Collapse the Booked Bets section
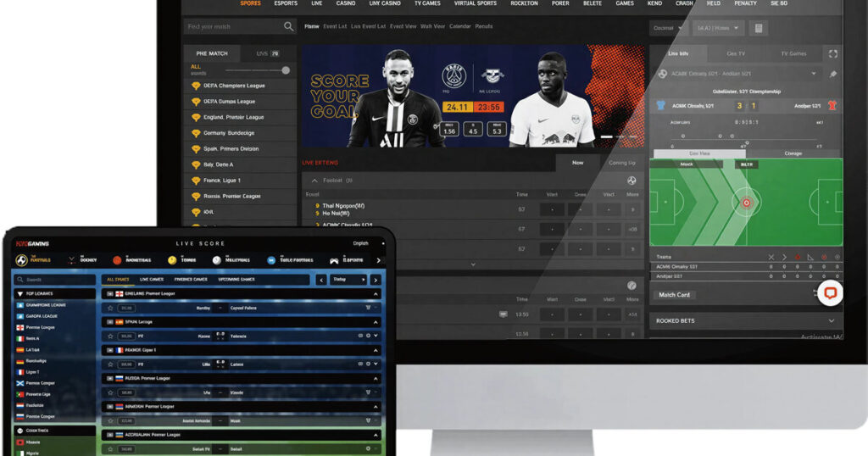This screenshot has width=868, height=456. (x=832, y=321)
